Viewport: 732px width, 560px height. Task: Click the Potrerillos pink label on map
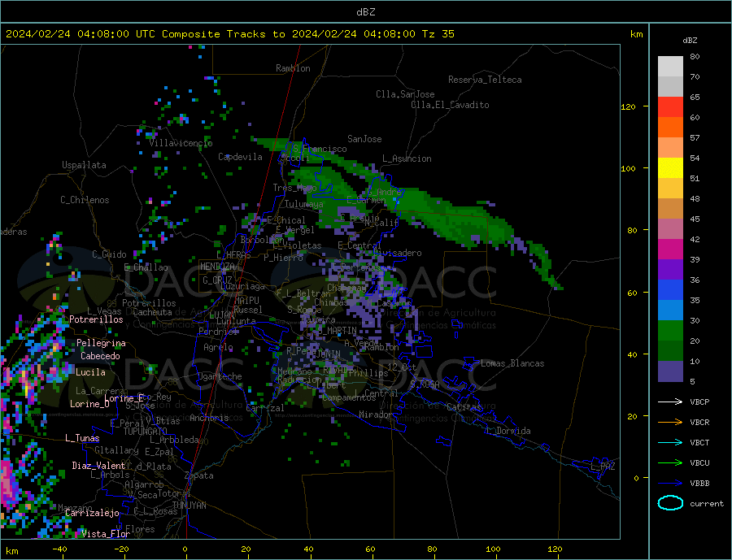click(96, 319)
